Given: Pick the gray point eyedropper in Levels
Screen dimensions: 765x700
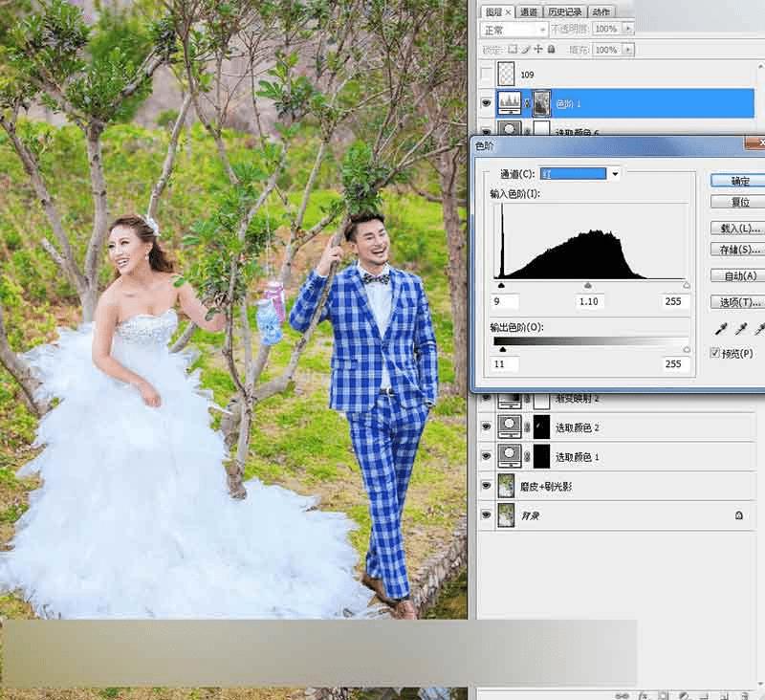Looking at the screenshot, I should pyautogui.click(x=740, y=330).
